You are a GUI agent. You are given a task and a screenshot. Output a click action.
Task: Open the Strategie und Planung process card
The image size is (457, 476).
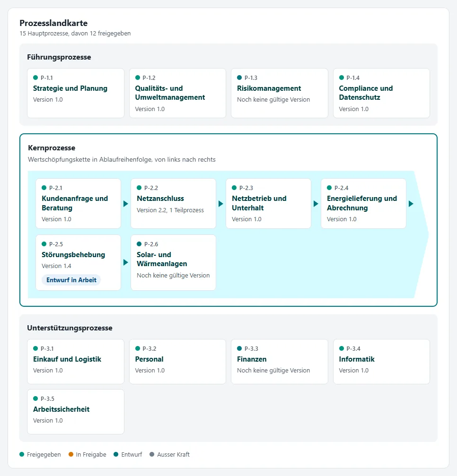tap(76, 93)
